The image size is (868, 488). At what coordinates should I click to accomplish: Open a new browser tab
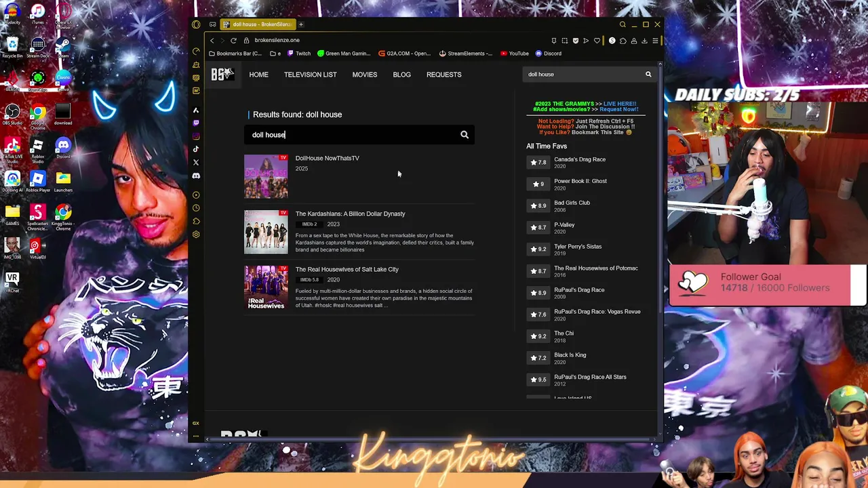pyautogui.click(x=300, y=24)
